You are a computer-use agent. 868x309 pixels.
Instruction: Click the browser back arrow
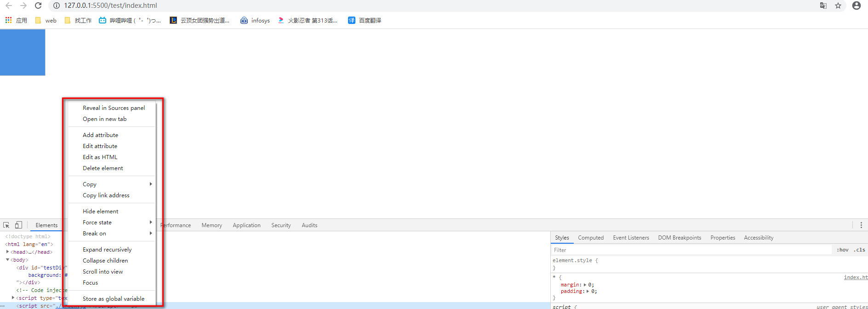coord(8,6)
